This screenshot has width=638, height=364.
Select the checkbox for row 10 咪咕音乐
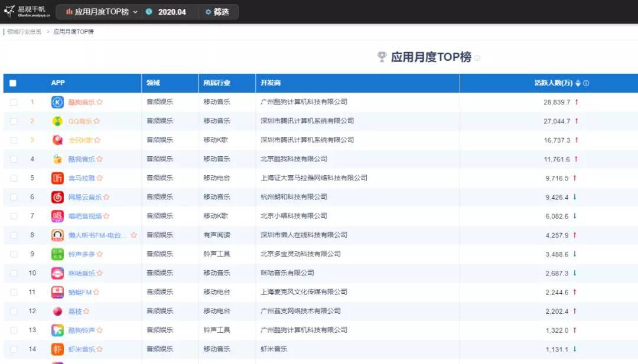[14, 273]
